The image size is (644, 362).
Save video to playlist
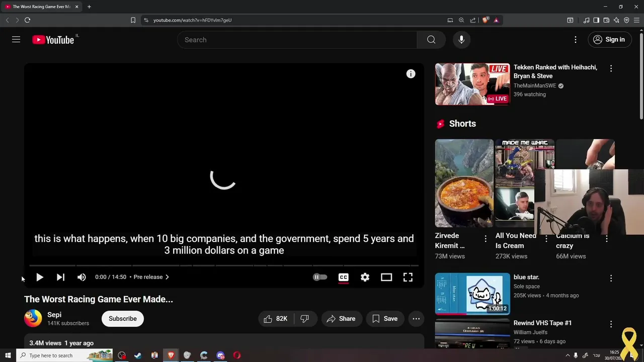[x=385, y=319]
